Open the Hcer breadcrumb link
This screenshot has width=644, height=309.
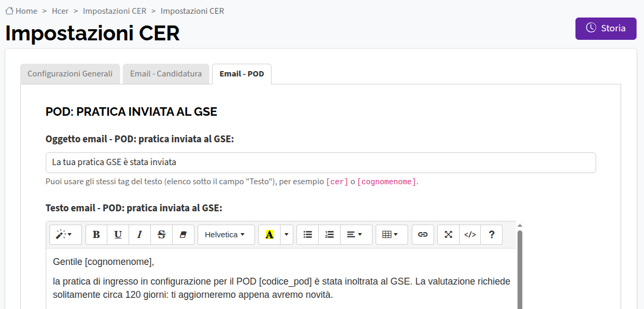[61, 11]
